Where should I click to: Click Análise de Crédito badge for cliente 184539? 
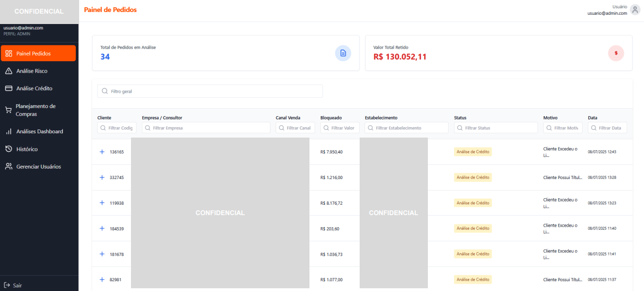tap(473, 228)
